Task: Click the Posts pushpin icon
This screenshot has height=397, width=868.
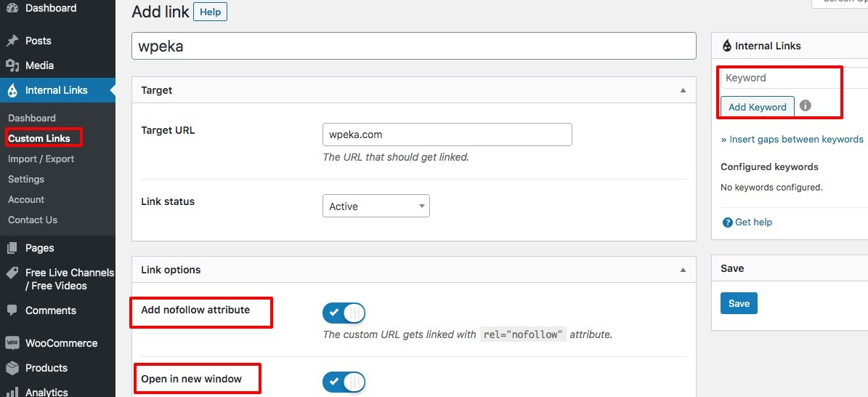Action: pyautogui.click(x=12, y=41)
